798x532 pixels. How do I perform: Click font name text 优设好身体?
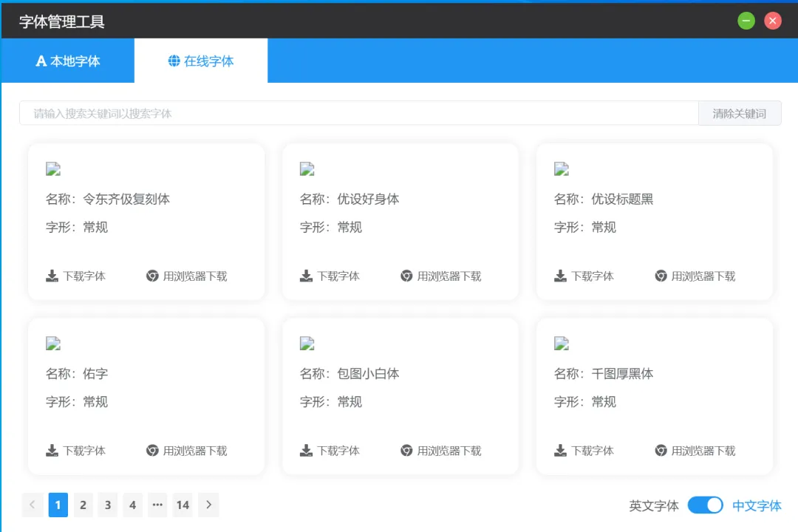(x=368, y=199)
